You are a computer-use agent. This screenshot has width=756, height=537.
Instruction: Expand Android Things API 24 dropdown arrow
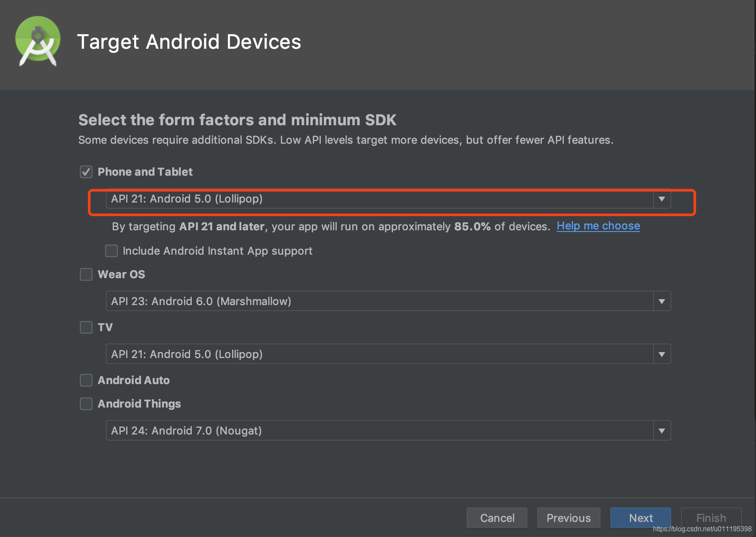662,431
